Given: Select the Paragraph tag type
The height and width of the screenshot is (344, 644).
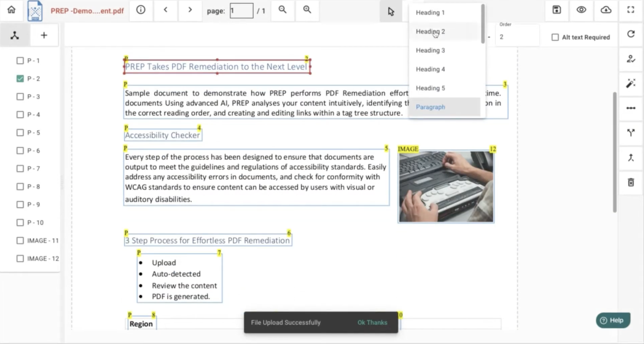Looking at the screenshot, I should click(x=431, y=107).
